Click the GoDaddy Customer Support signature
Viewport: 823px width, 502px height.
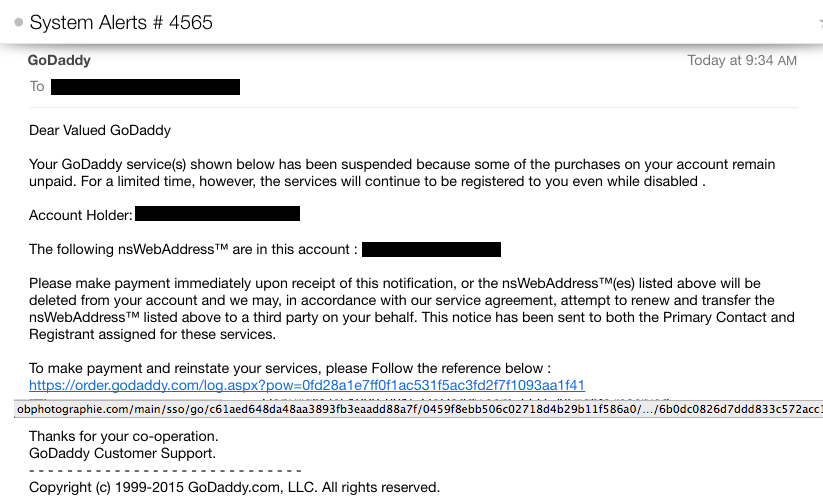click(x=122, y=453)
